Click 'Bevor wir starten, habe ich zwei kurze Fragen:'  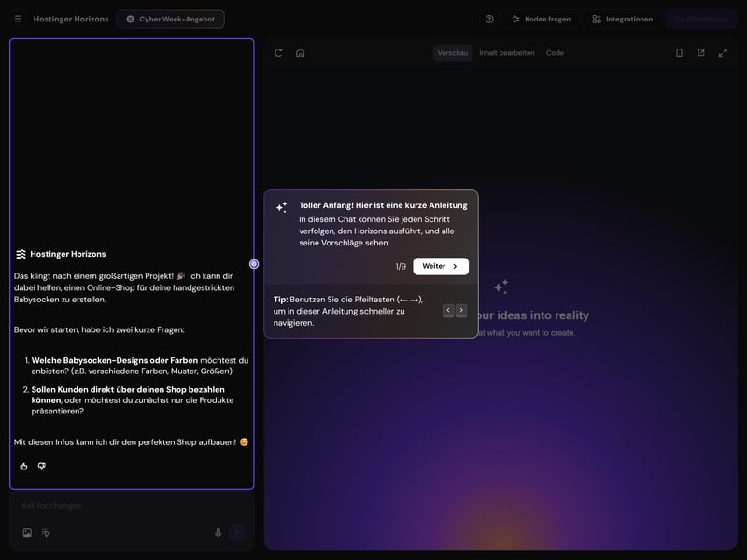pos(99,329)
